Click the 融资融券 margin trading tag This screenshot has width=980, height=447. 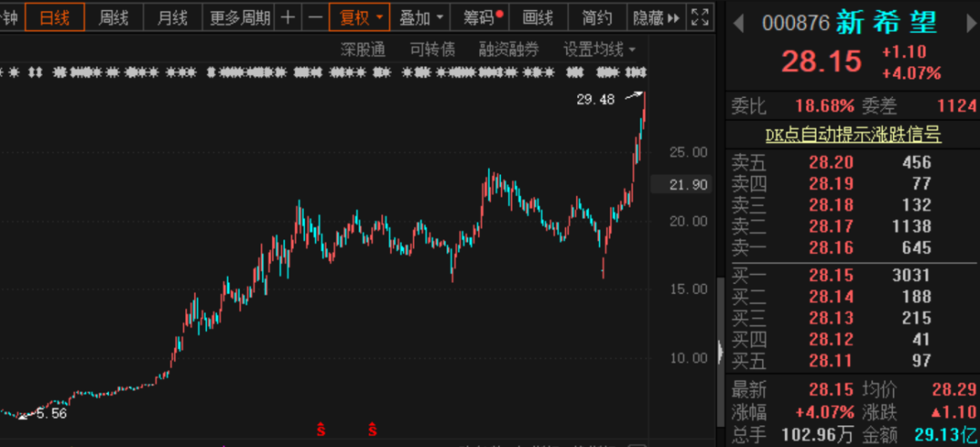pyautogui.click(x=509, y=49)
